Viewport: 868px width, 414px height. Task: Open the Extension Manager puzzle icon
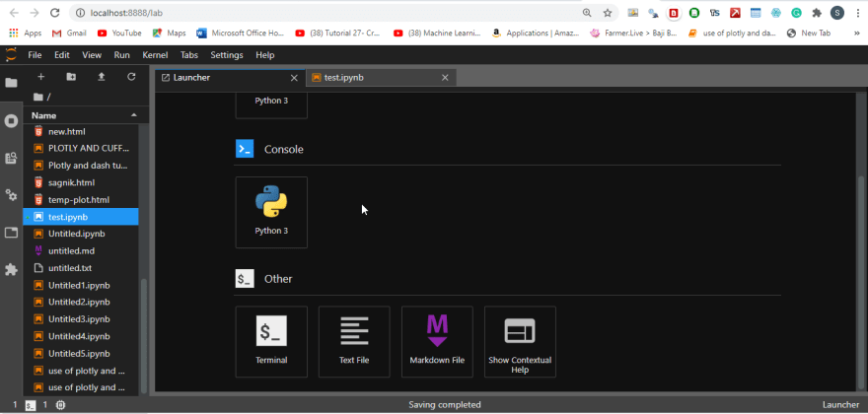(11, 269)
